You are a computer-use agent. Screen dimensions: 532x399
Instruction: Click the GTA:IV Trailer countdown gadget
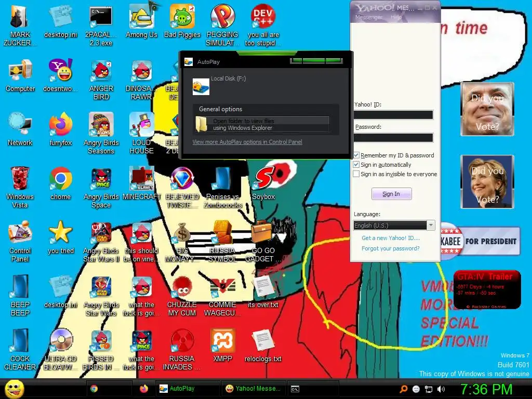[487, 290]
